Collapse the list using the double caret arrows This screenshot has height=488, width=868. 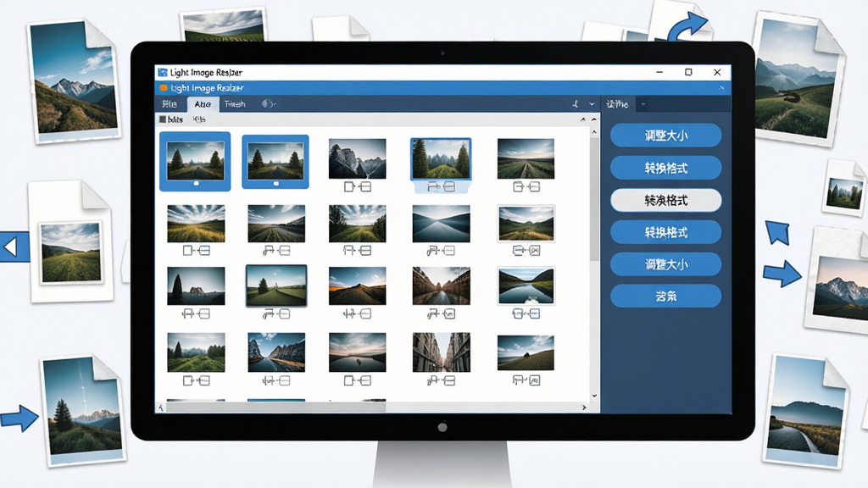point(588,119)
